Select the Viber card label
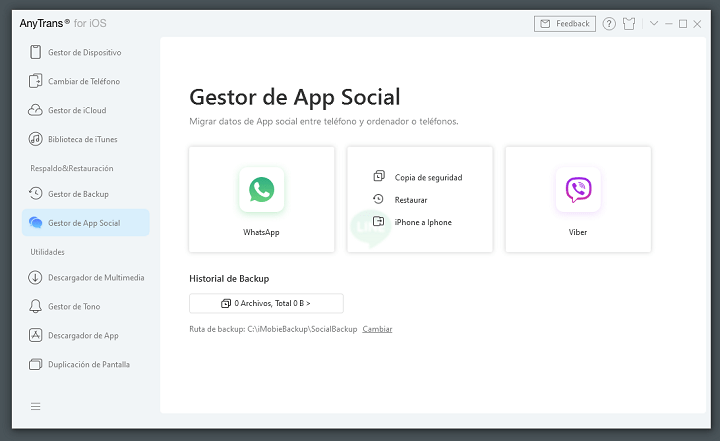720x441 pixels. [578, 232]
